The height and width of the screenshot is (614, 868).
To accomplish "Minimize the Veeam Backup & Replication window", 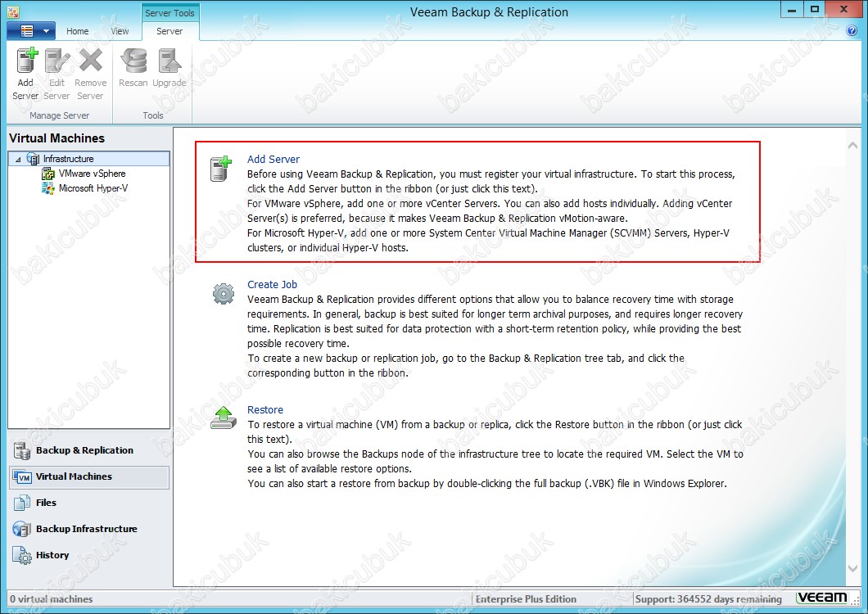I will [x=792, y=9].
